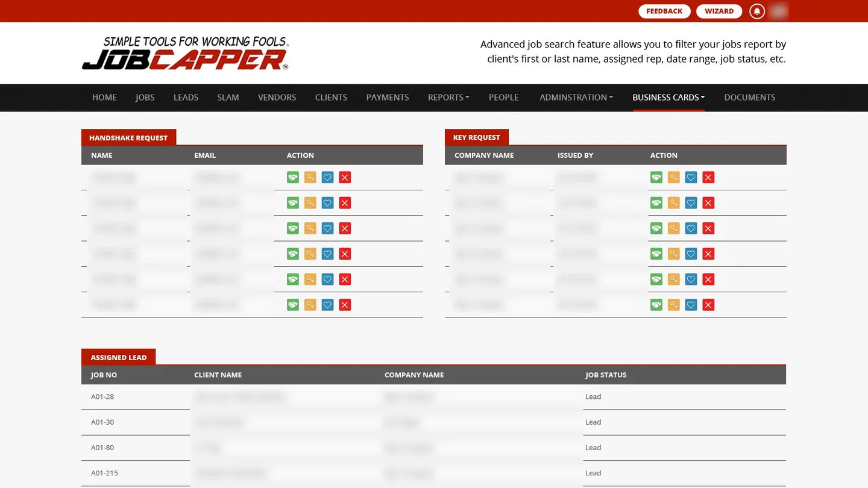Viewport: 868px width, 488px height.
Task: Navigate to People
Action: pos(504,97)
